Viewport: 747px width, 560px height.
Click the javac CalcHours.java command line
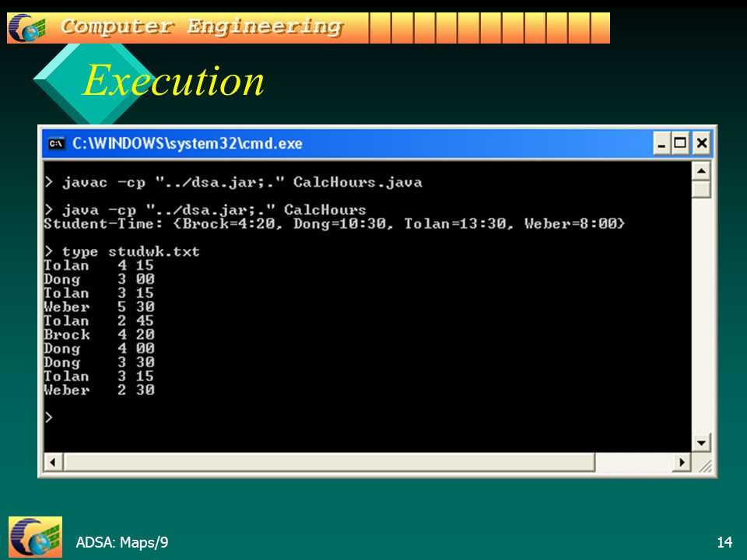click(233, 182)
